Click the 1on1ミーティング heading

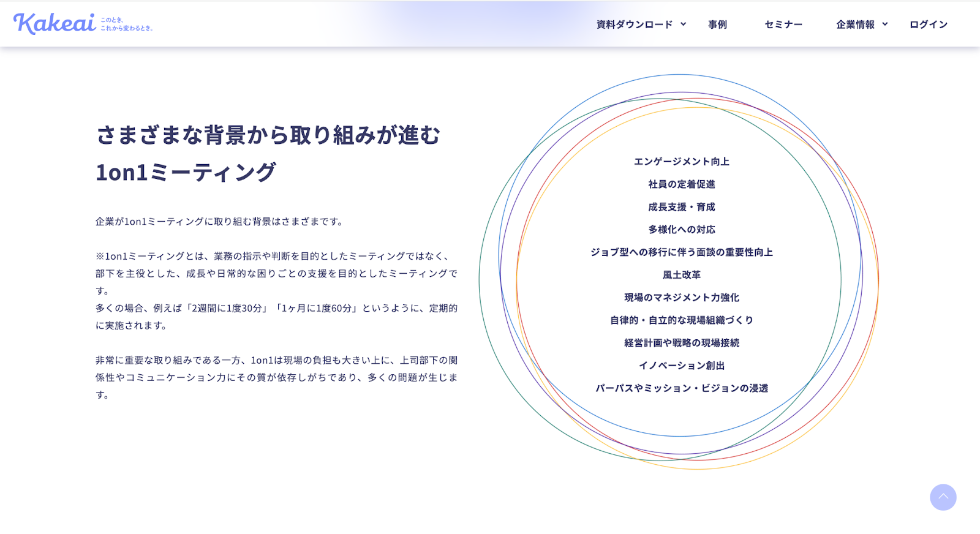186,173
